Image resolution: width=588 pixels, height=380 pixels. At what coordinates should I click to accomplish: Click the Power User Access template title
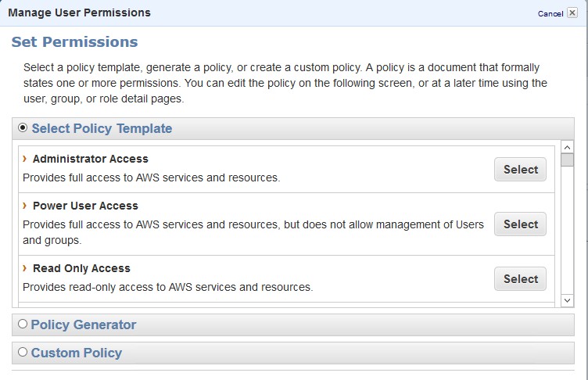(85, 206)
